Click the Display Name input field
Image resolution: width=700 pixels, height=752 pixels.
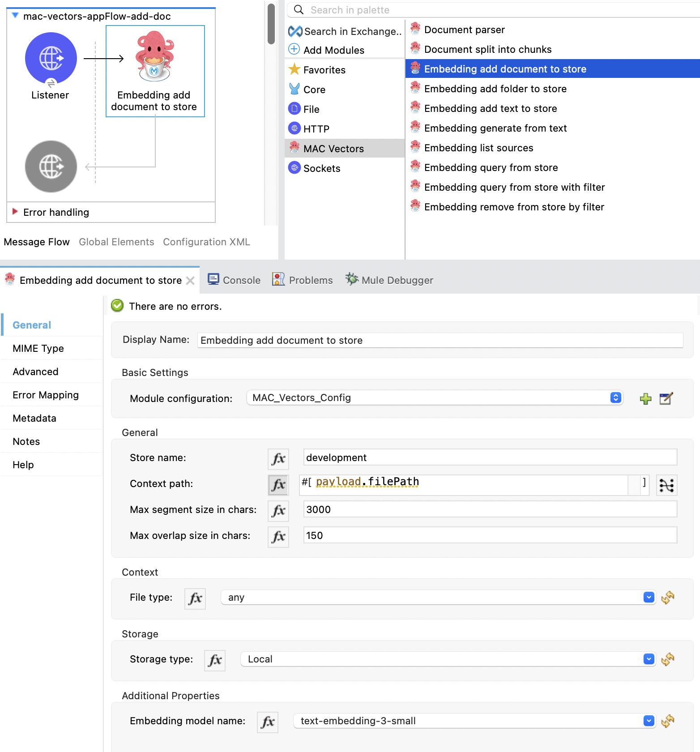pos(440,340)
